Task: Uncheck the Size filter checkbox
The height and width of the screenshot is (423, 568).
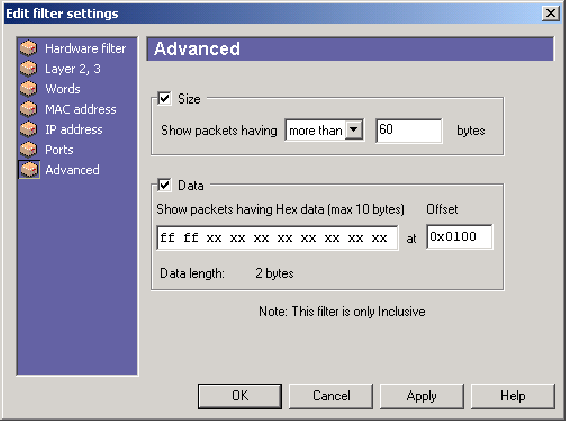Action: [x=164, y=98]
